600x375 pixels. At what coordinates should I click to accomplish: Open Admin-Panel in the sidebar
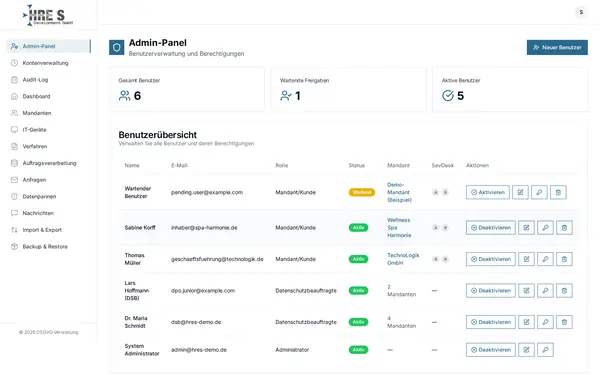coord(49,46)
